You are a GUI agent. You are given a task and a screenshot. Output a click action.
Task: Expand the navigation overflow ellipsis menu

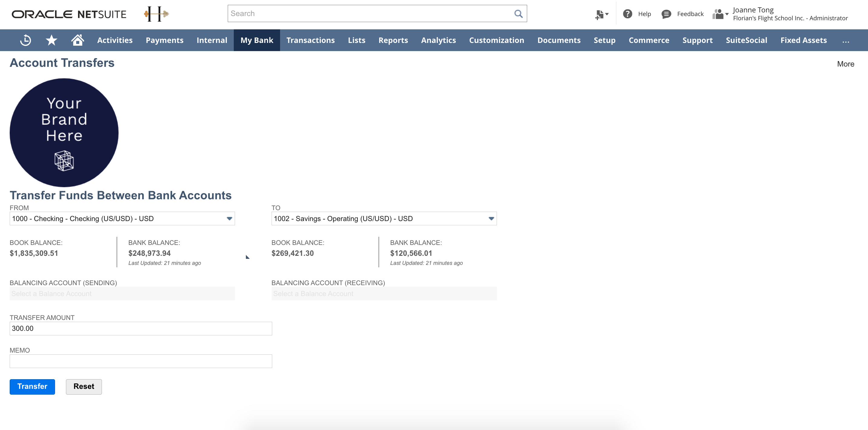pos(845,40)
